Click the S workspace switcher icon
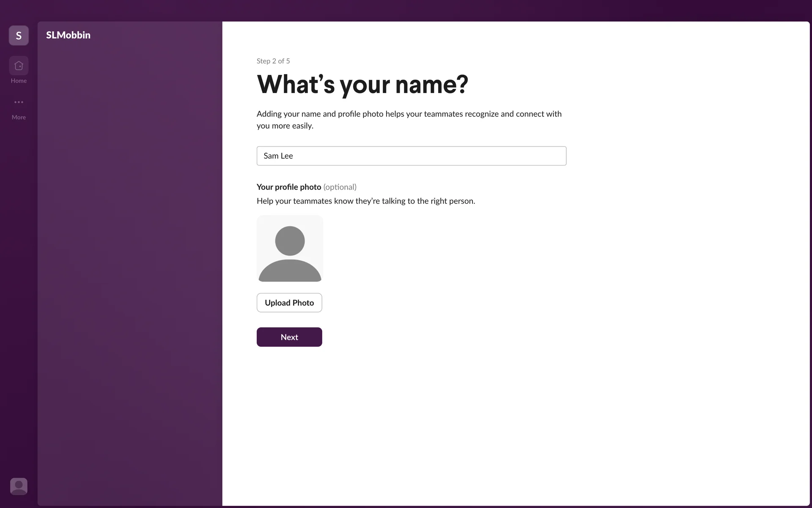Screen dimensions: 812x508 pos(19,36)
